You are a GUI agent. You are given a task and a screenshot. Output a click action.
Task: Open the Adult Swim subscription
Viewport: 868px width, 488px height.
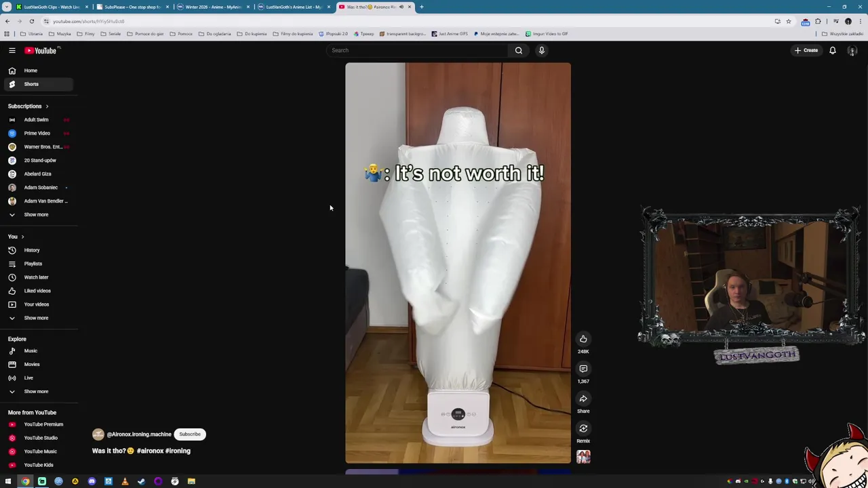click(39, 119)
